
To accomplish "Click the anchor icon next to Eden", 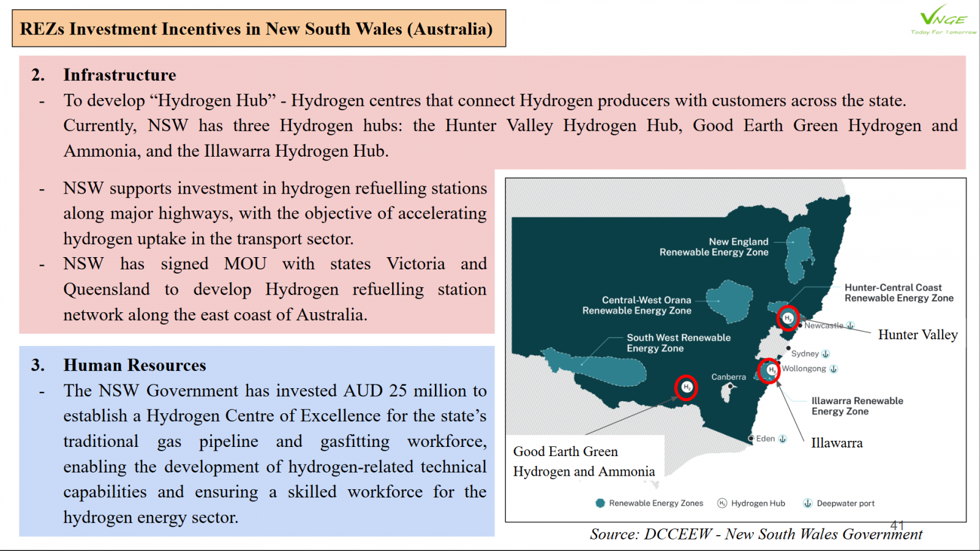I will (782, 439).
